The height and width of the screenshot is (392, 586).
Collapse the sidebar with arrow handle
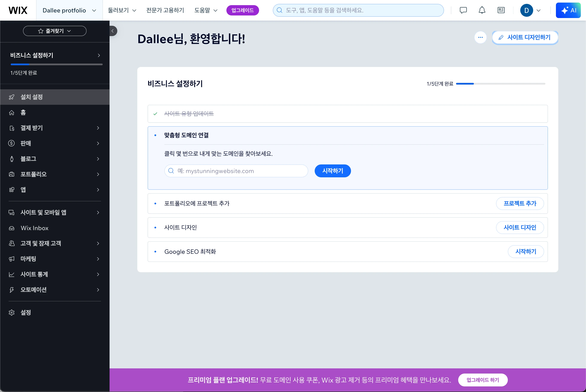113,31
